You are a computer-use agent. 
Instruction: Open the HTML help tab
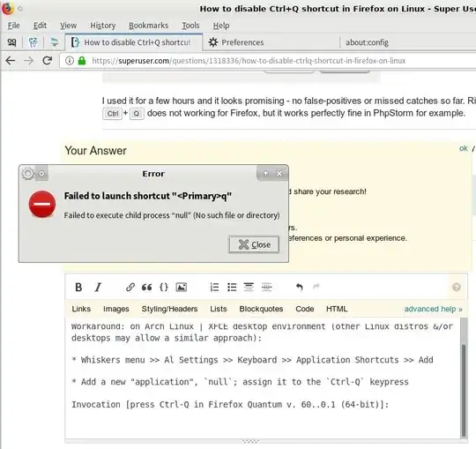coord(337,309)
